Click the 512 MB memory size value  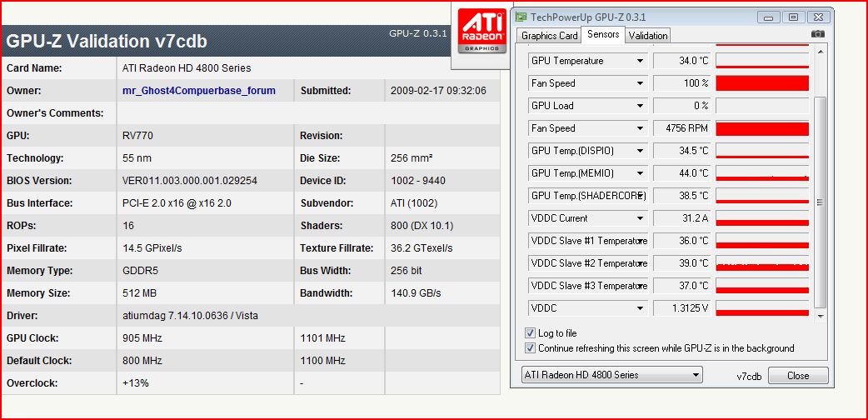coord(139,293)
